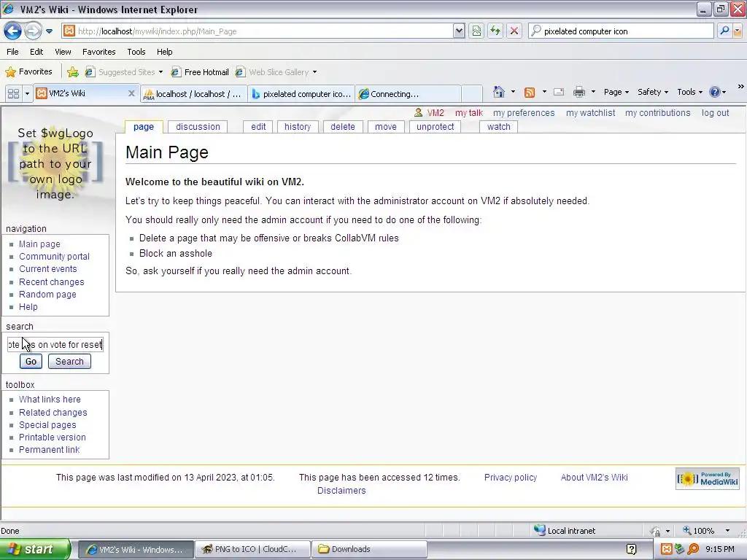Image resolution: width=747 pixels, height=560 pixels.
Task: Click the Favorites star button
Action: coord(28,72)
